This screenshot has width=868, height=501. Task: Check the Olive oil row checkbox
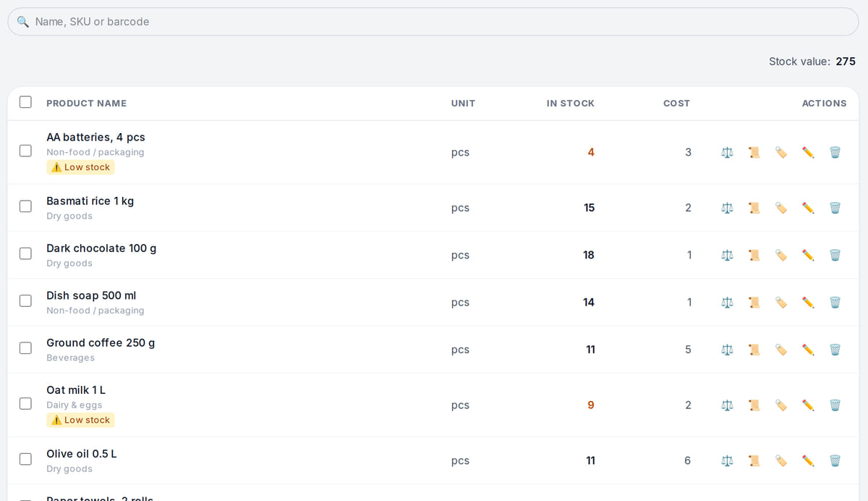pos(25,459)
